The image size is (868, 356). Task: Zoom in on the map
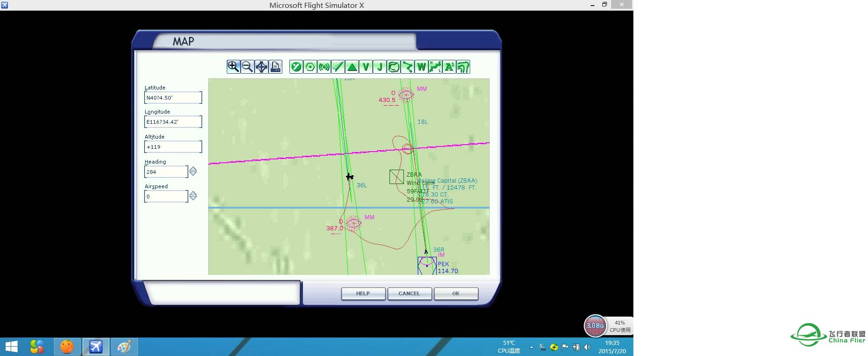(233, 67)
